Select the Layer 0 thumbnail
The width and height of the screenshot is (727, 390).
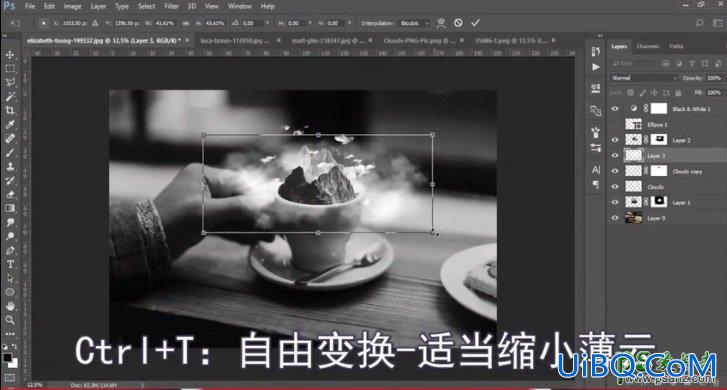[633, 218]
